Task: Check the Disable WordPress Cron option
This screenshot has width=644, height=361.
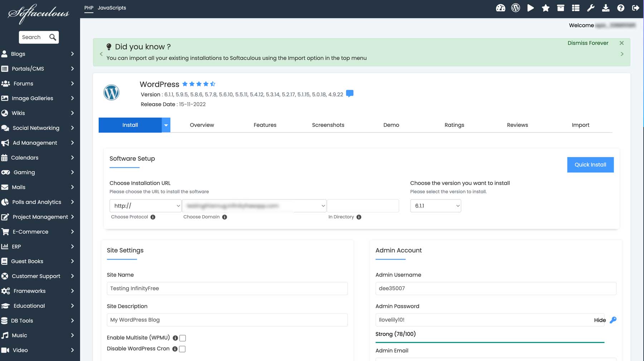Action: coord(183,349)
